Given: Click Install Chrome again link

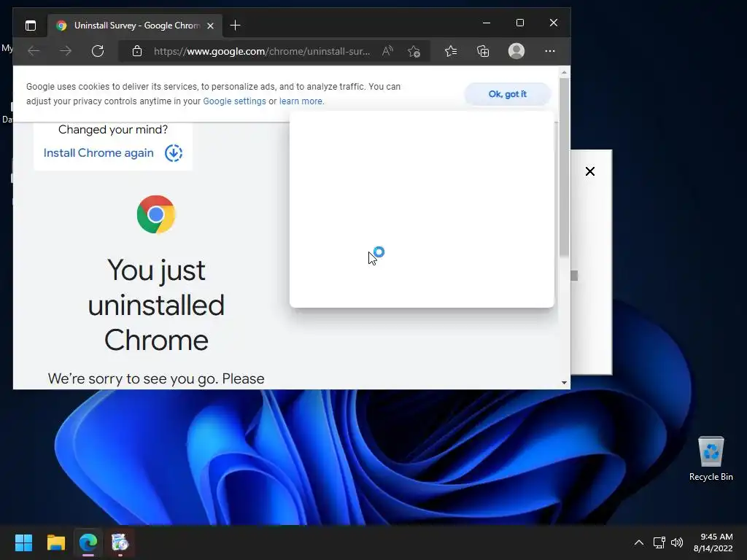Looking at the screenshot, I should pyautogui.click(x=98, y=153).
